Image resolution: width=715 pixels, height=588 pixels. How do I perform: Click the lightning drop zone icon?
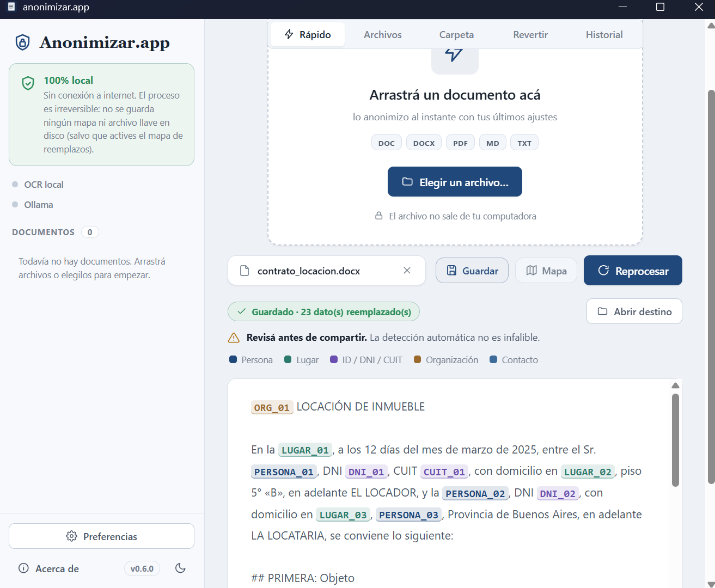point(454,54)
